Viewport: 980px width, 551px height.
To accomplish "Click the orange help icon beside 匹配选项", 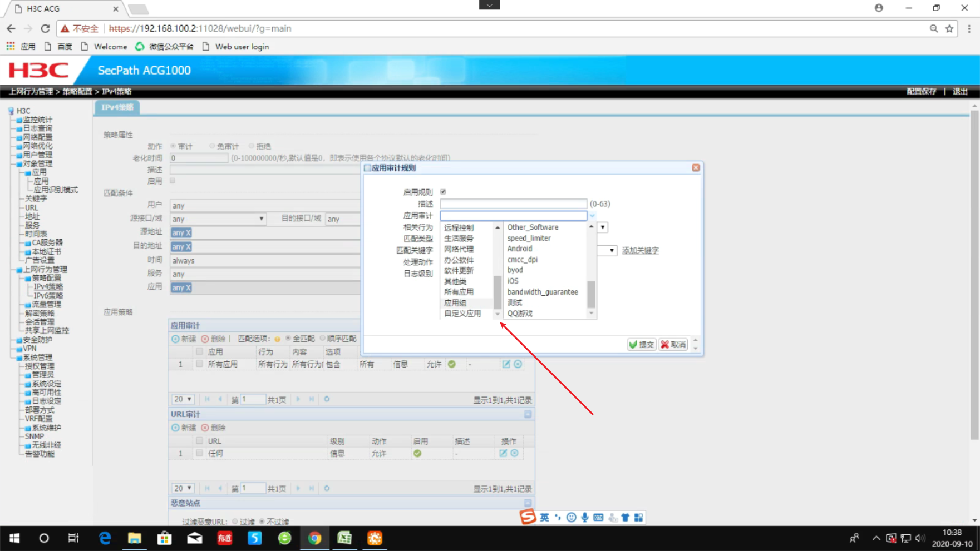I will (277, 339).
